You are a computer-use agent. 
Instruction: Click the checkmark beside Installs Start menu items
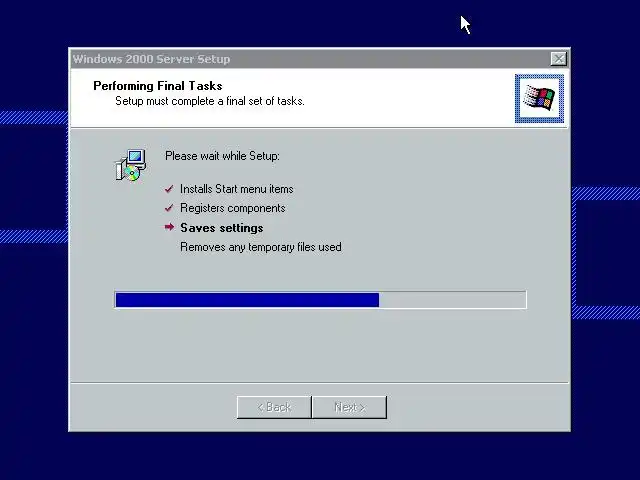[x=169, y=189]
